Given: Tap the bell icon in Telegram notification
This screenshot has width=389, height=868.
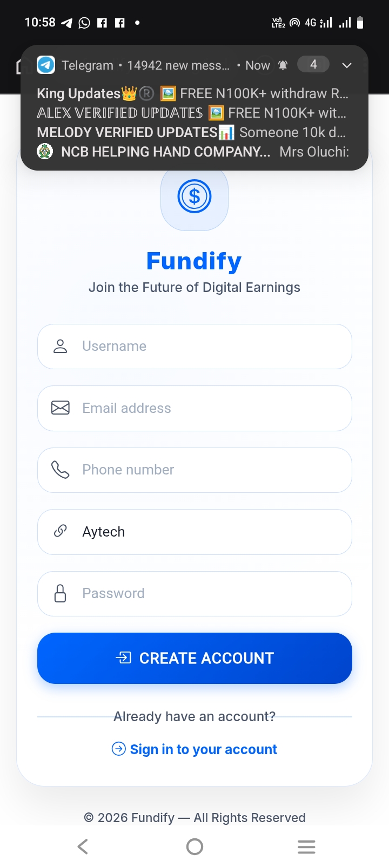Looking at the screenshot, I should click(x=283, y=65).
